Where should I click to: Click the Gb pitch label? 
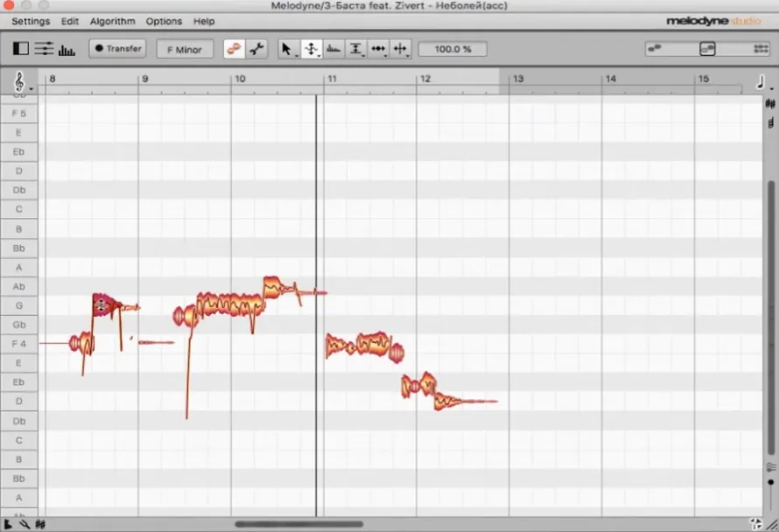tap(19, 325)
